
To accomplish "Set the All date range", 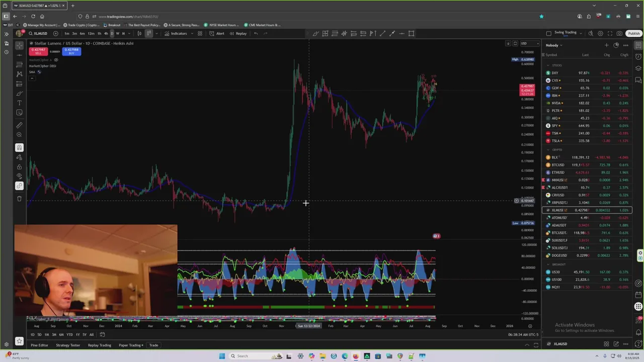I will coord(91,335).
